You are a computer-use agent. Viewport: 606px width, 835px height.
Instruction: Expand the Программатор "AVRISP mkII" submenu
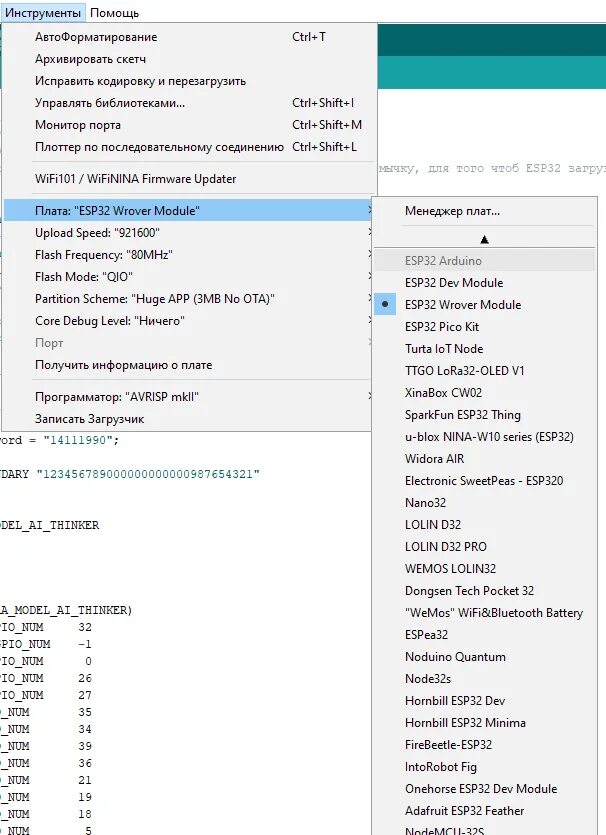click(x=187, y=397)
